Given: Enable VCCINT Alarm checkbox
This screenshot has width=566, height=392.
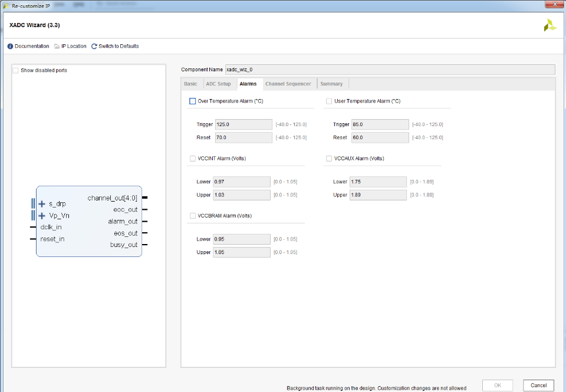Looking at the screenshot, I should point(192,159).
